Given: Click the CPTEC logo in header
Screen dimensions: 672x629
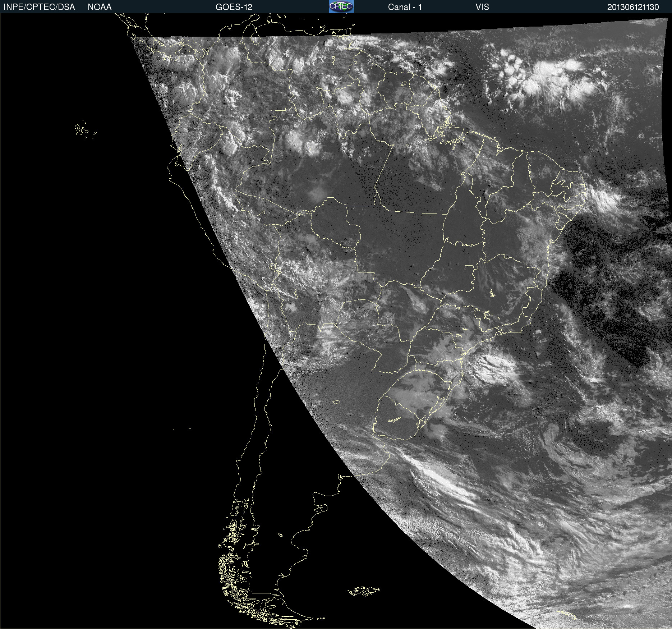Looking at the screenshot, I should point(341,6).
